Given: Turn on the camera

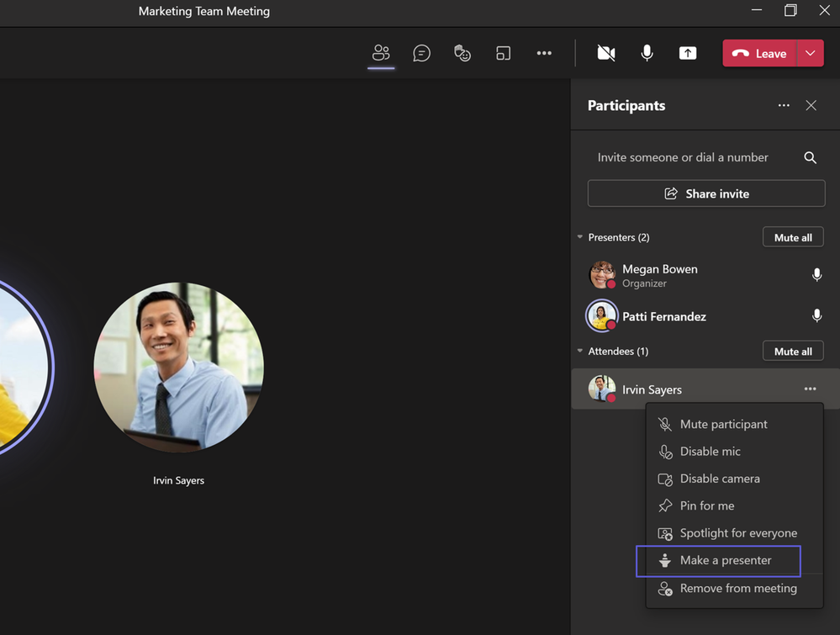Looking at the screenshot, I should 605,53.
